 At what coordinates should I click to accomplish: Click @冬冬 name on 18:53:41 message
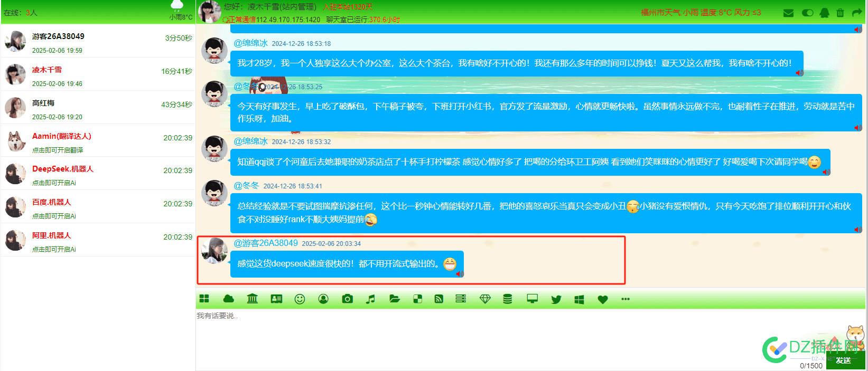(x=247, y=186)
